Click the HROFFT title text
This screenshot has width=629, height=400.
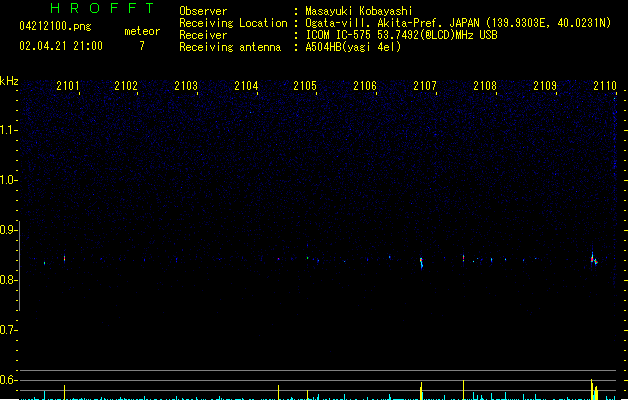[102, 8]
